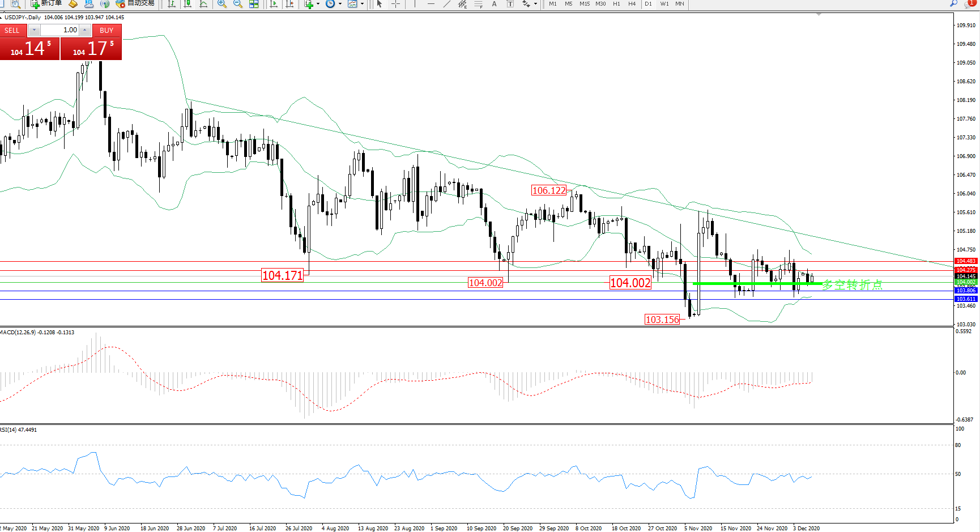This screenshot has height=532, width=980.
Task: Zoom out of the chart
Action: tap(238, 4)
